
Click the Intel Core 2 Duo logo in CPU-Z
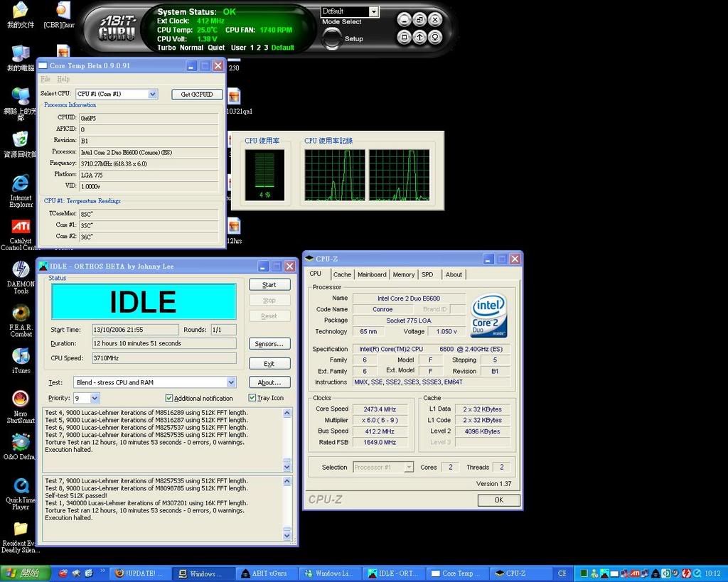(x=489, y=316)
